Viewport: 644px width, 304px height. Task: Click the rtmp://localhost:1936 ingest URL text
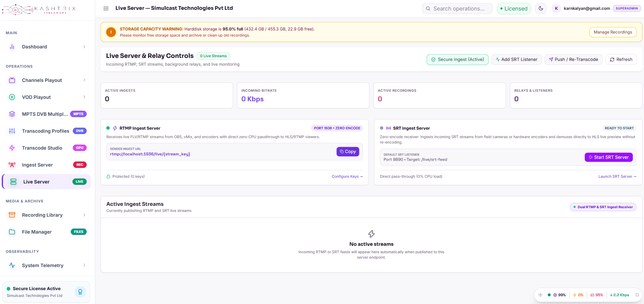point(150,154)
